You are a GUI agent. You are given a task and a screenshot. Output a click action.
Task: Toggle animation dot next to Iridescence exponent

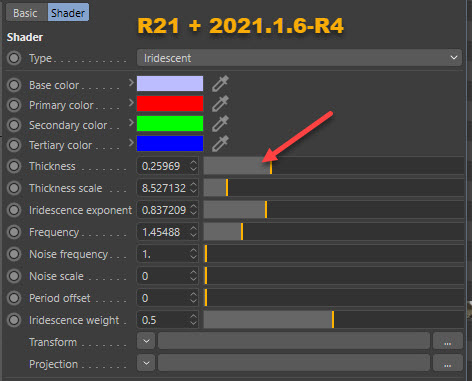[14, 210]
